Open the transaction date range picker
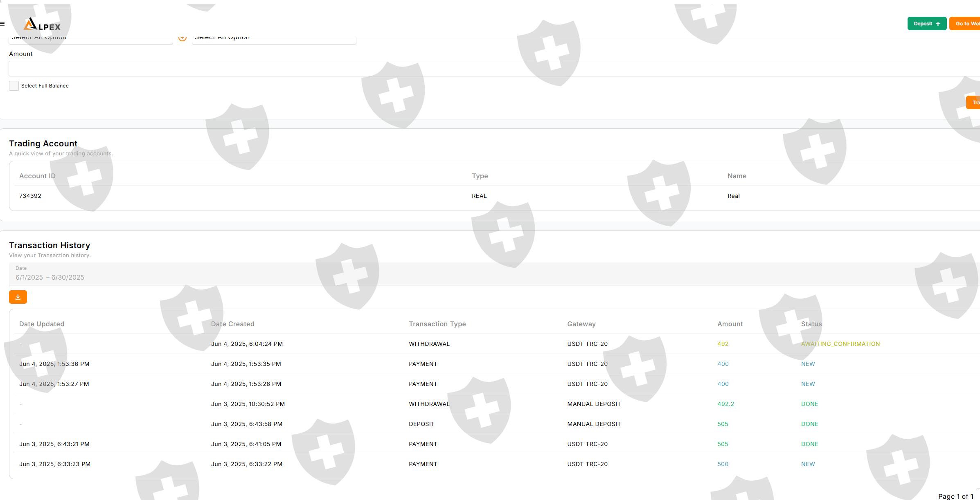 tap(50, 277)
